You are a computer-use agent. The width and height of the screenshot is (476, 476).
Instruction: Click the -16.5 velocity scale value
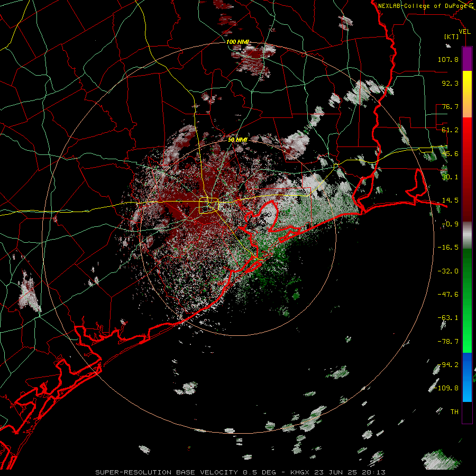(x=448, y=248)
